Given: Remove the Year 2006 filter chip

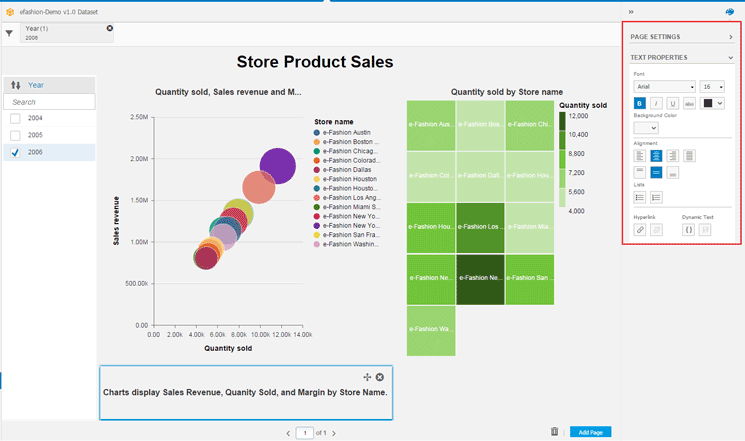Looking at the screenshot, I should point(109,28).
